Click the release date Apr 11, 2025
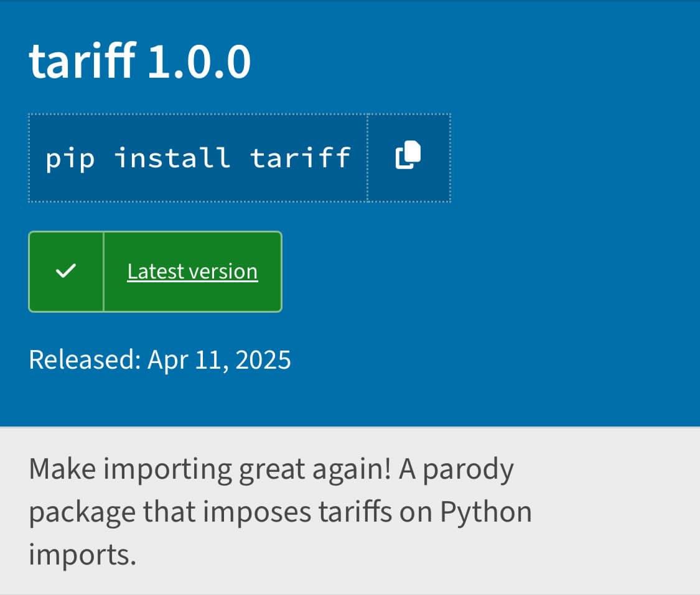Image resolution: width=700 pixels, height=595 pixels. 219,361
